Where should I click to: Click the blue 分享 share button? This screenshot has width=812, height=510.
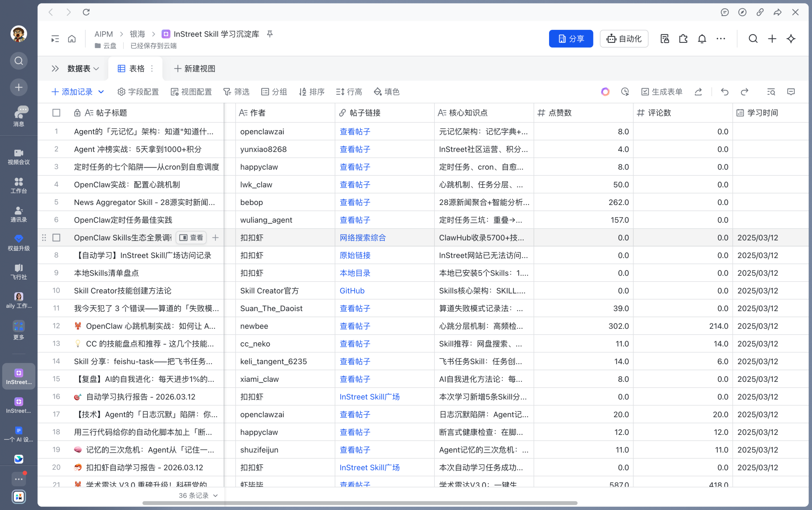[571, 38]
